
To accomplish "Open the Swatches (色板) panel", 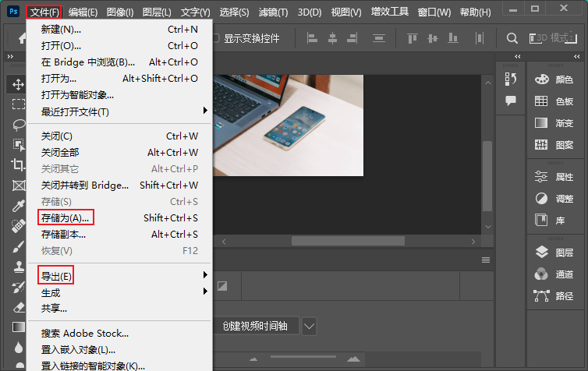I will (x=555, y=101).
